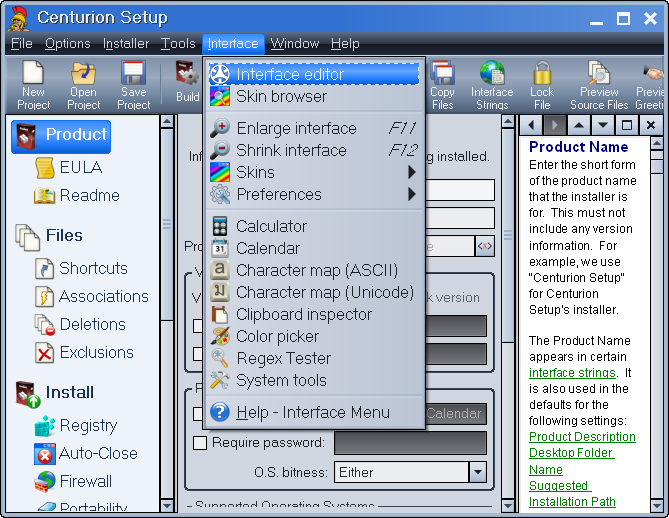Open Character map (Unicode)
This screenshot has height=518, width=669.
(314, 293)
